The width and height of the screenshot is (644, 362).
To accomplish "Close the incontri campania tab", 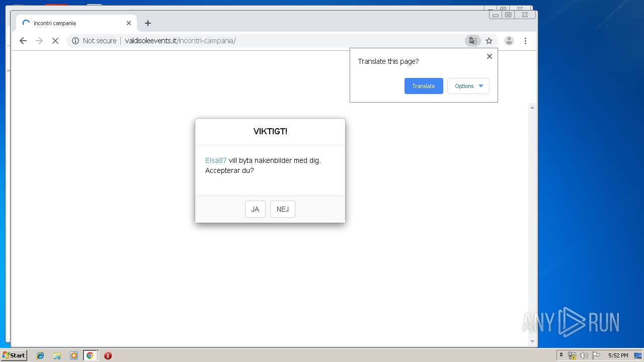I will click(129, 23).
